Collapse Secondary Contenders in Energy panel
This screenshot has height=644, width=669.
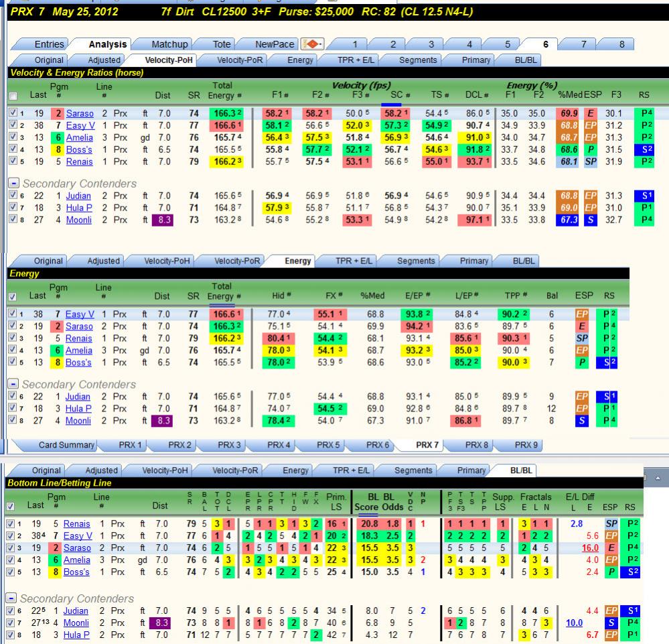pos(13,385)
